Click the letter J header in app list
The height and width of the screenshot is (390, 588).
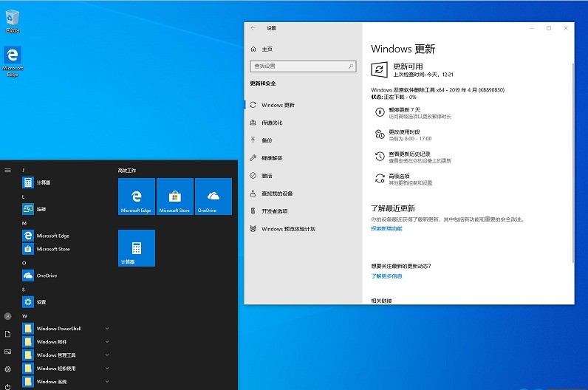[x=23, y=170]
